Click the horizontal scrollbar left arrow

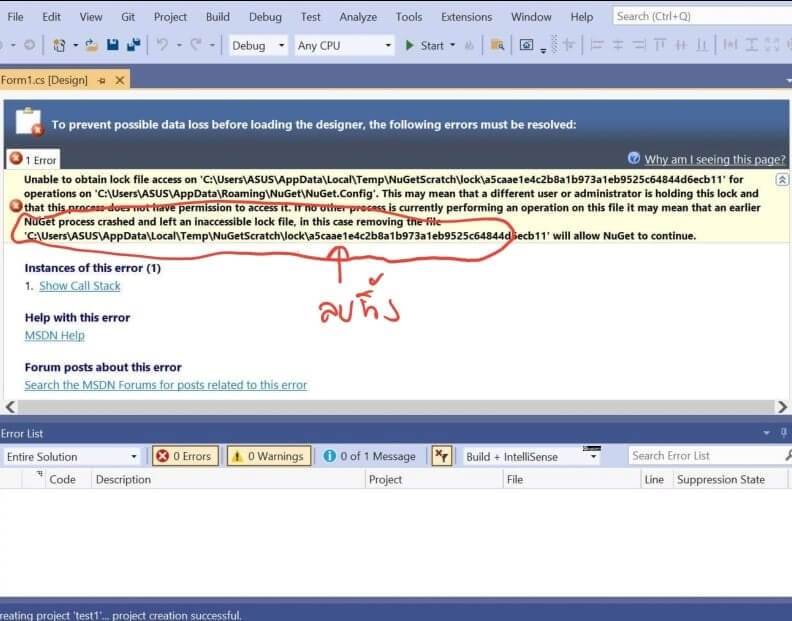[10, 407]
